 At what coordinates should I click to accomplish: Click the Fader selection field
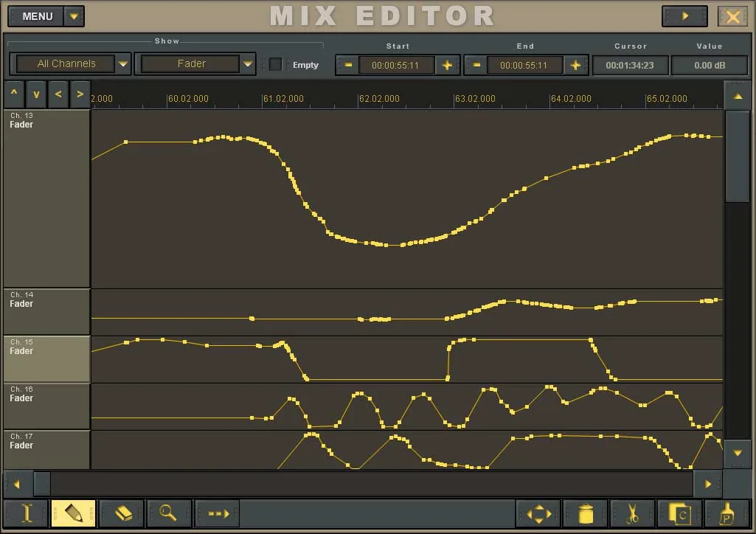click(x=191, y=63)
